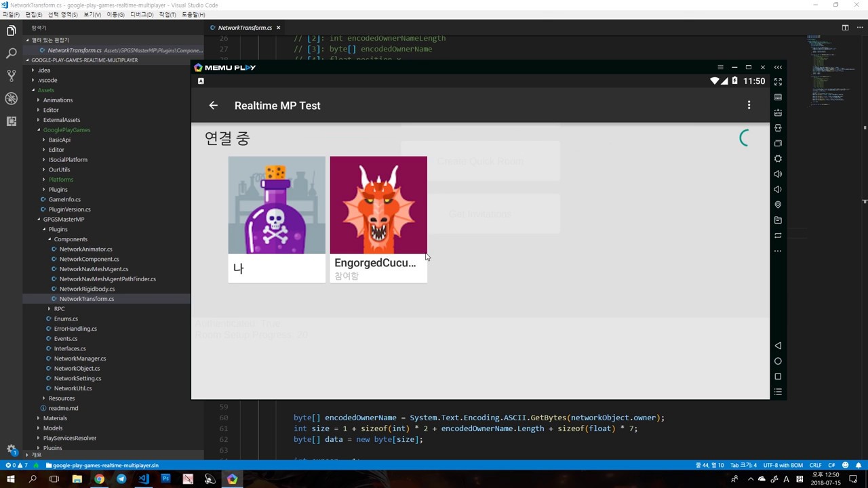Open the Extensions view icon

tap(11, 121)
